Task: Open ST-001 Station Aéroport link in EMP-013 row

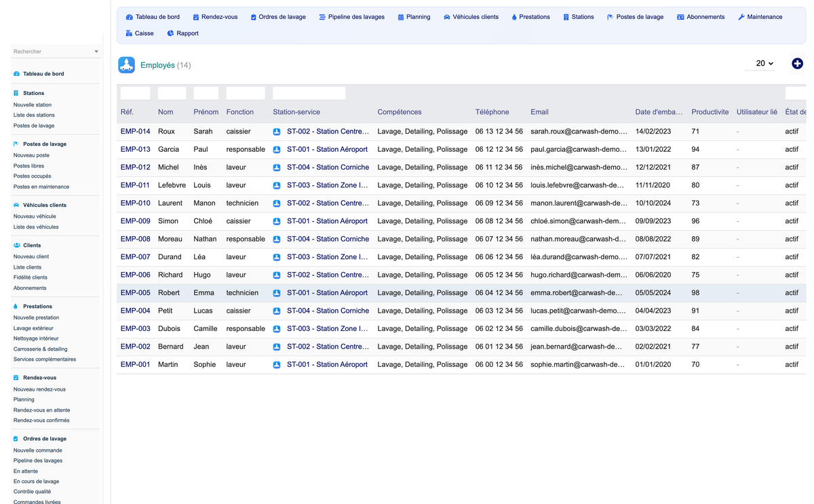Action: coord(327,149)
